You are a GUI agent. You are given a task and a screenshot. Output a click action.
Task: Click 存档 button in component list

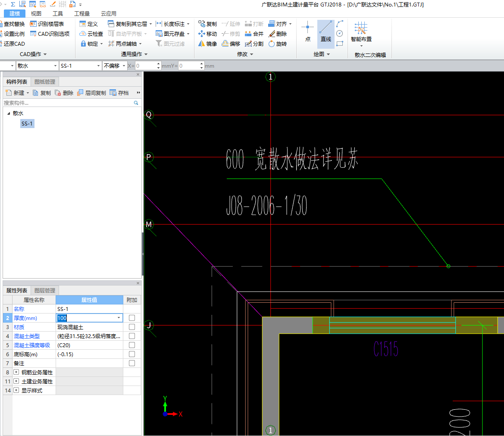click(119, 93)
